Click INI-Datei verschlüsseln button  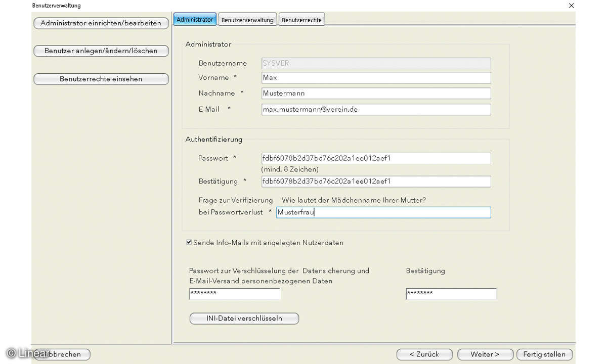pos(244,318)
